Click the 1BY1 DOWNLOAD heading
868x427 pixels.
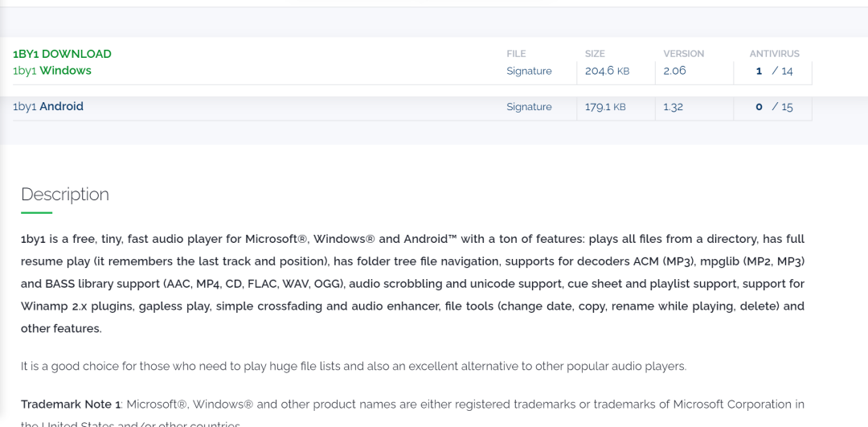click(x=62, y=54)
